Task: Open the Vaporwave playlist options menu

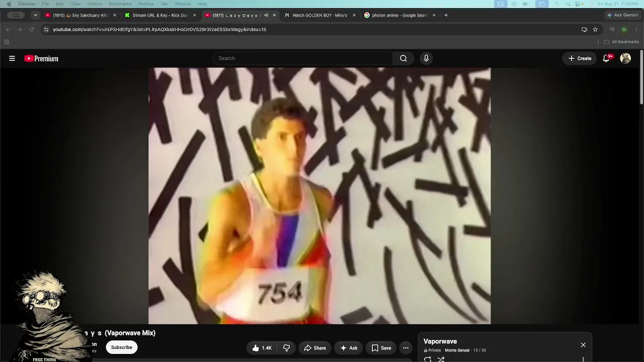Action: point(583,359)
